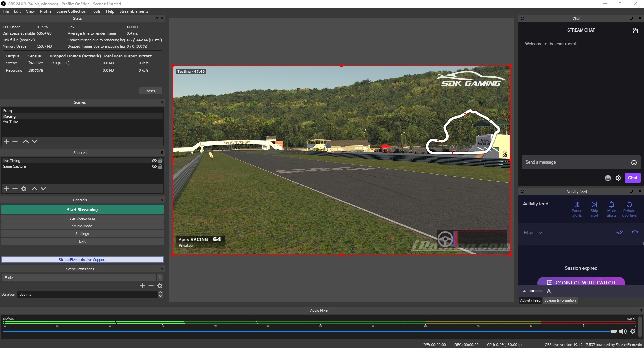Open chat users list icon
This screenshot has width=644, height=348.
(x=635, y=30)
